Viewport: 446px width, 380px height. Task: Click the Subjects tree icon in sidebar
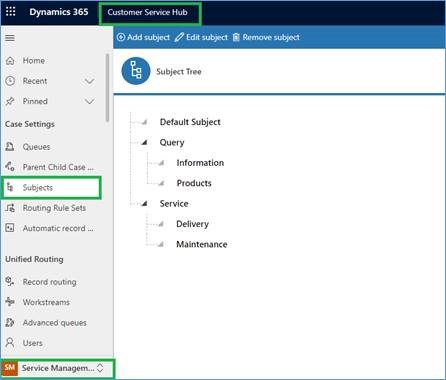(x=10, y=187)
